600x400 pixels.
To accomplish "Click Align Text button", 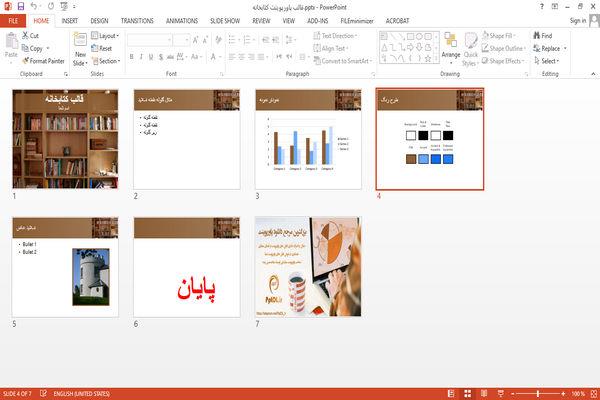I will [x=330, y=48].
